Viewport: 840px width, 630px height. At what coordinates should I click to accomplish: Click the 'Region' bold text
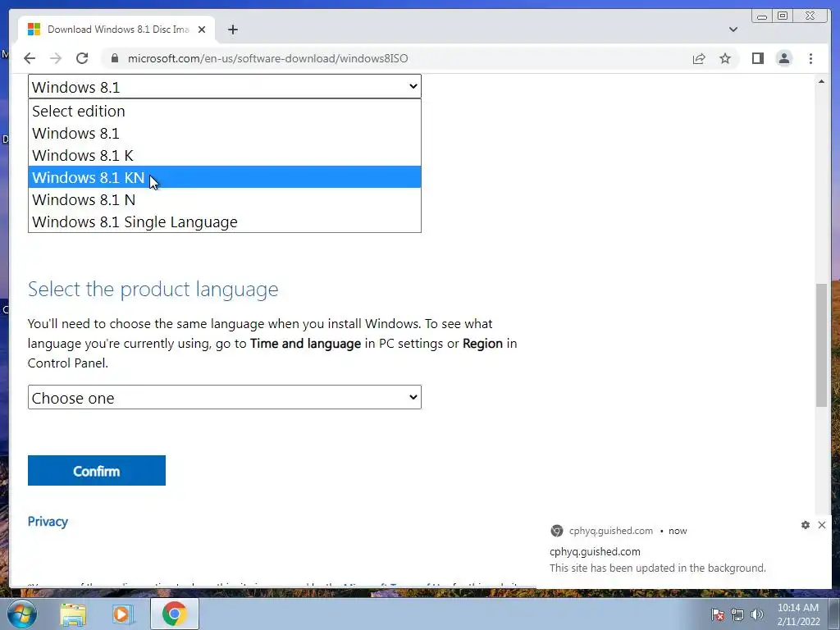pos(482,344)
